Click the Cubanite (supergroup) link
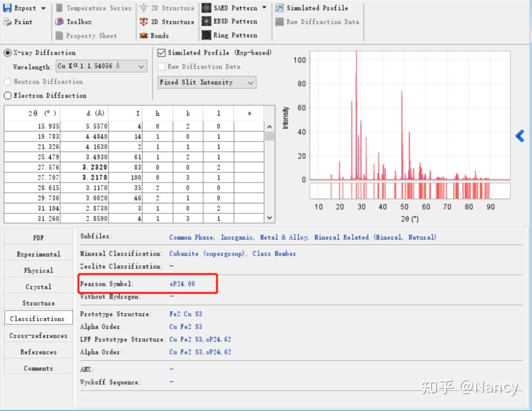 click(206, 254)
